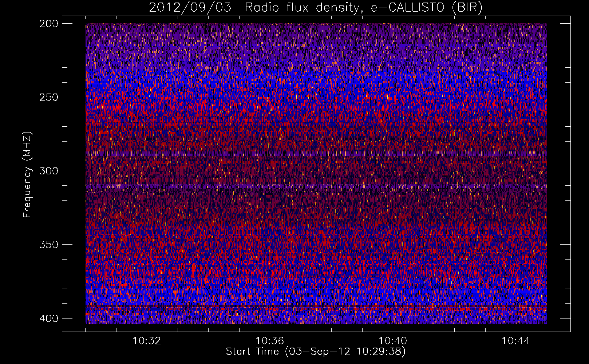Click the 10:36 time tick label
589x364 pixels.
270,341
